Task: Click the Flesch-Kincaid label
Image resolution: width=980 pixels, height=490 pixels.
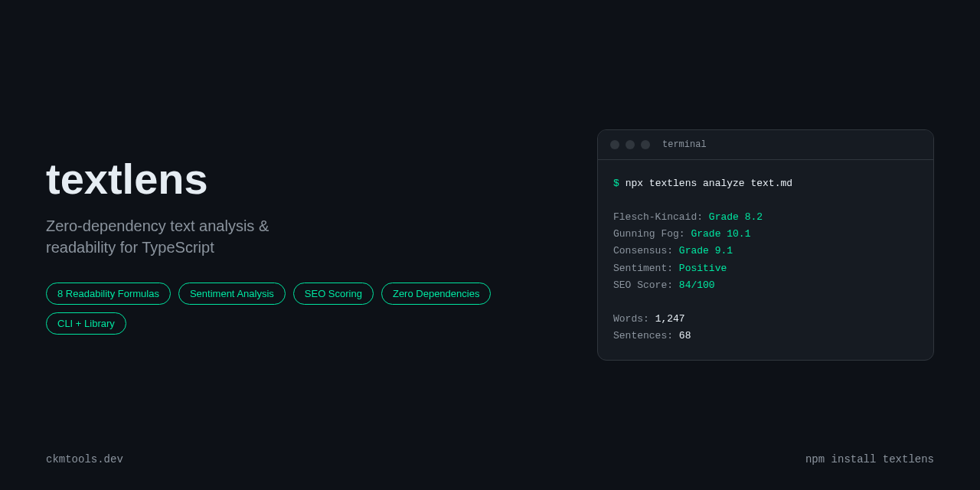Action: click(x=658, y=217)
